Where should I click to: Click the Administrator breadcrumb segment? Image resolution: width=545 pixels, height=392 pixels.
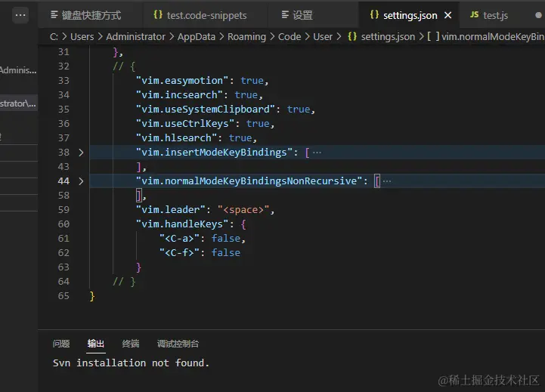click(x=135, y=37)
